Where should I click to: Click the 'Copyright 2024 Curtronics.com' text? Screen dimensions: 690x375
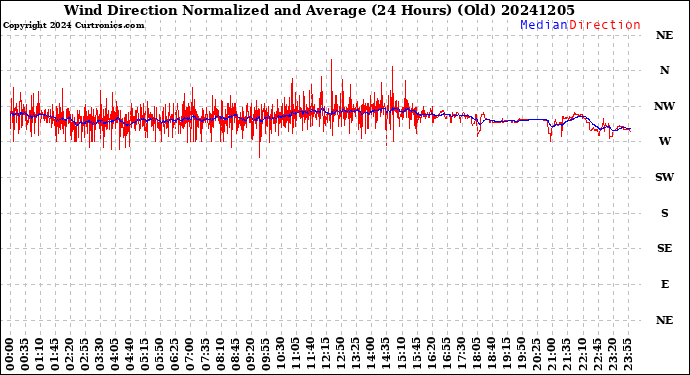click(x=73, y=26)
